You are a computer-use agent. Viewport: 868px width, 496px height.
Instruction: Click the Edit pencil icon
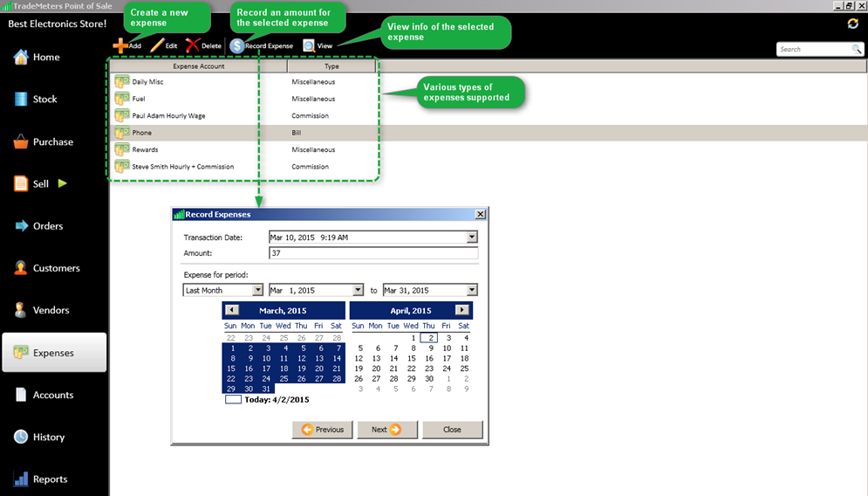pyautogui.click(x=157, y=45)
